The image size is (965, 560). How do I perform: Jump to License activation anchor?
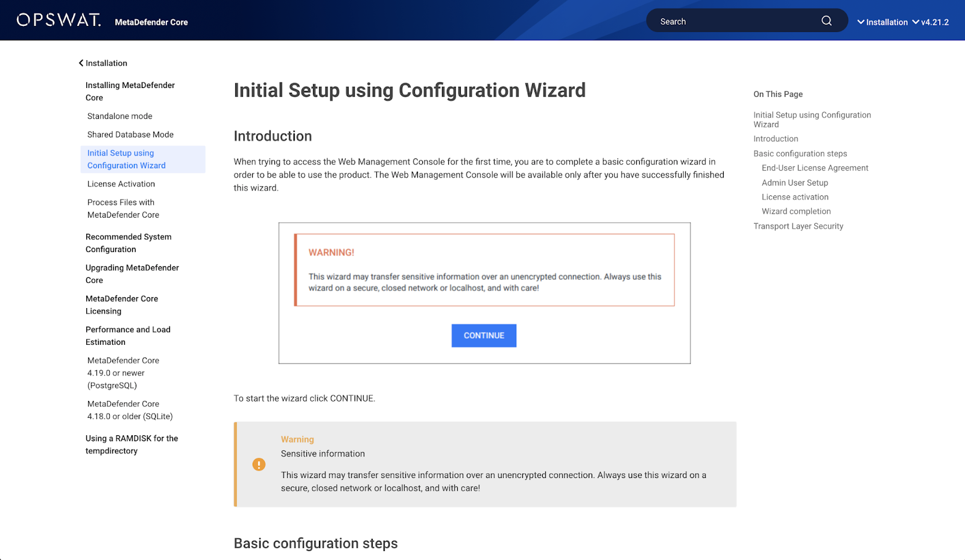tap(795, 197)
